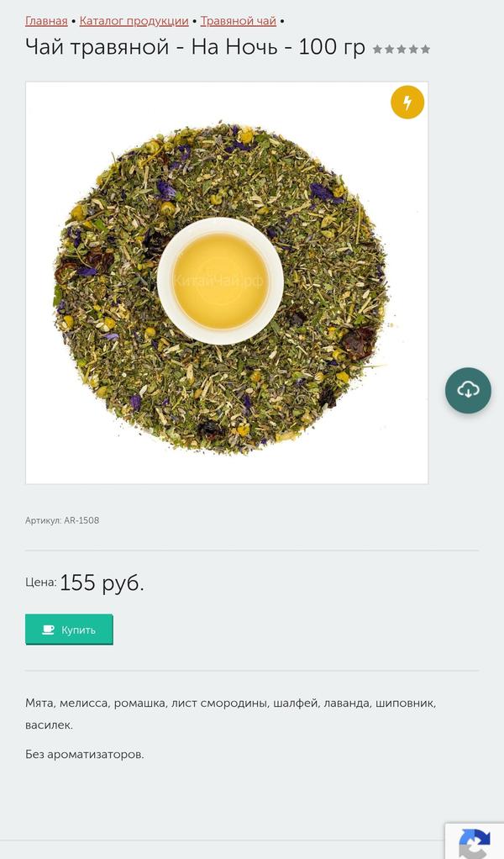Click the Артикул AR-1508 text

pos(62,520)
